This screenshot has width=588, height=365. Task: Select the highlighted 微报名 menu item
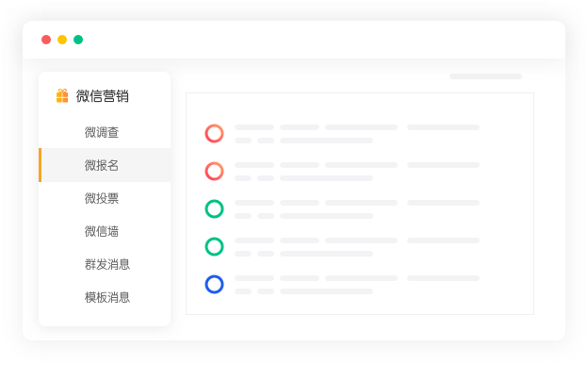(x=105, y=165)
